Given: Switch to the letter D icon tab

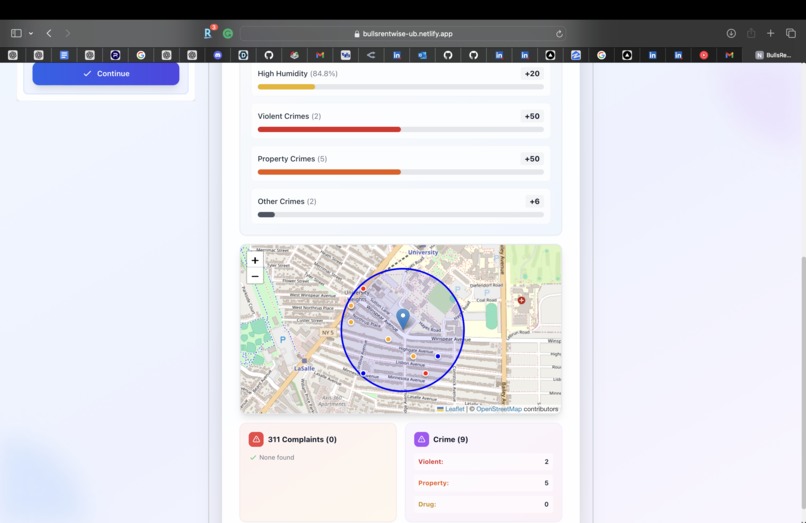Looking at the screenshot, I should [243, 55].
